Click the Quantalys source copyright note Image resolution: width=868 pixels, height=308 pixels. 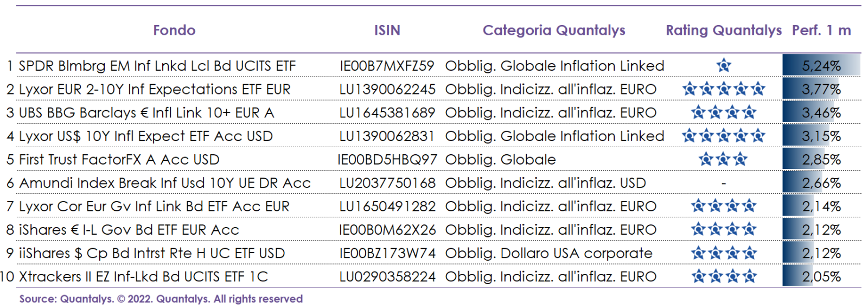tap(161, 299)
